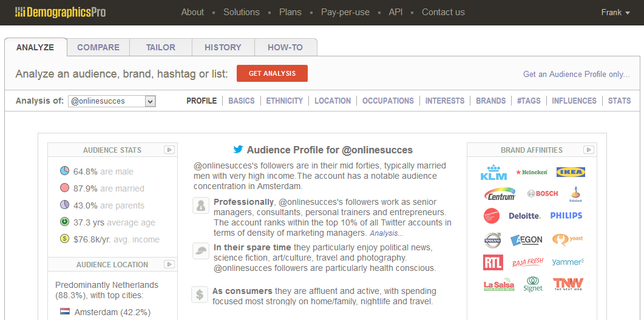Click the green average age icon
Screen dimensions: 644x320
click(x=64, y=222)
